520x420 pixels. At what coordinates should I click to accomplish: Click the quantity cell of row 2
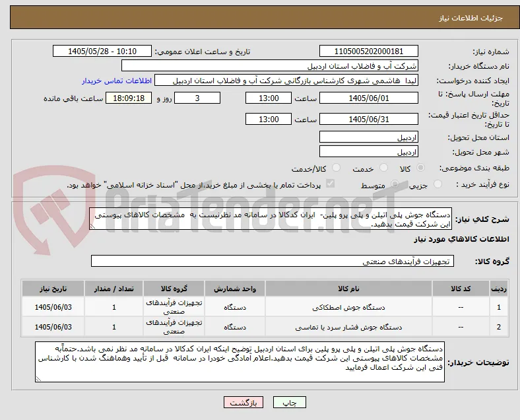(x=114, y=327)
